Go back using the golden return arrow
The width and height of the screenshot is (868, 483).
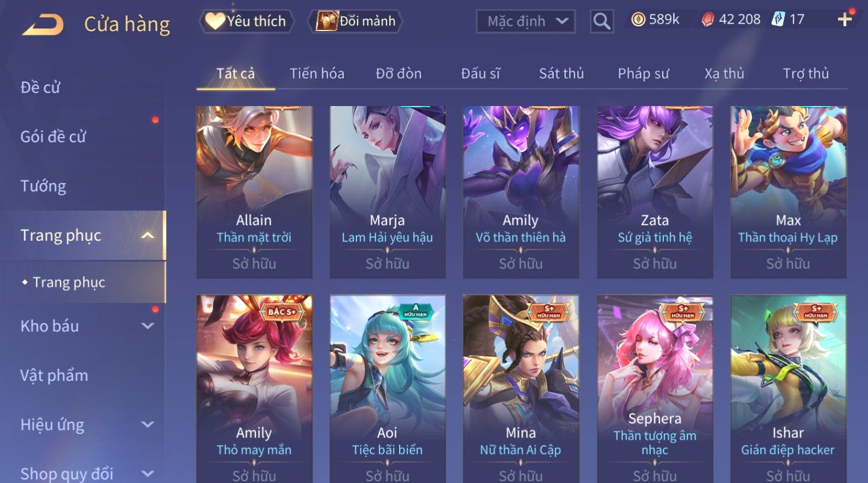click(43, 25)
